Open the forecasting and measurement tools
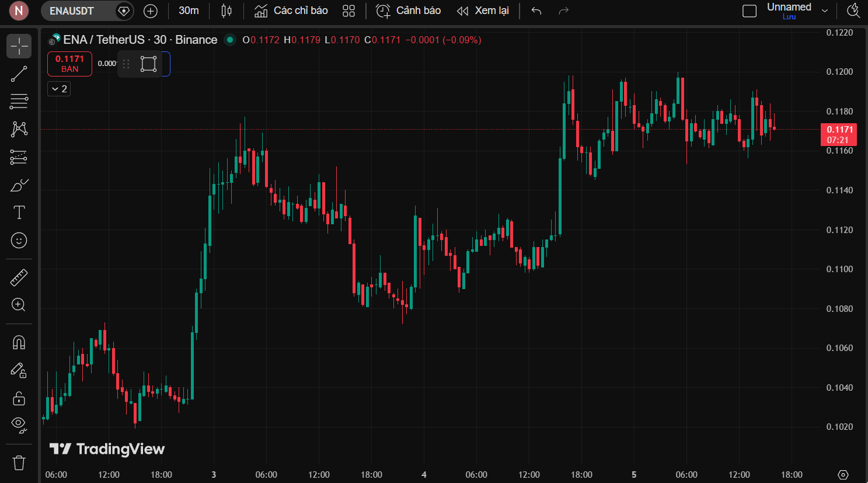The height and width of the screenshot is (483, 868). pyautogui.click(x=19, y=157)
